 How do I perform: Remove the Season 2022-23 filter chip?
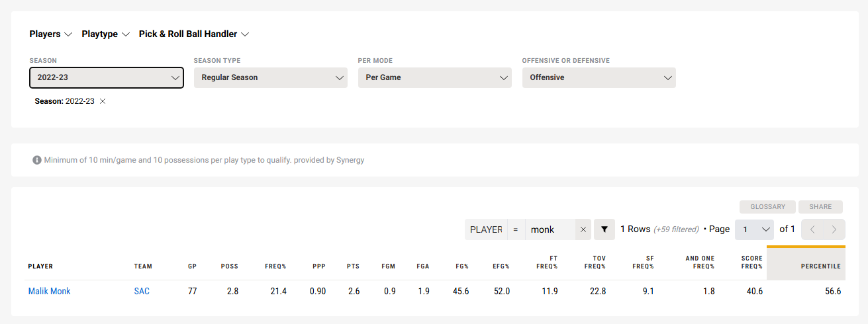point(103,101)
